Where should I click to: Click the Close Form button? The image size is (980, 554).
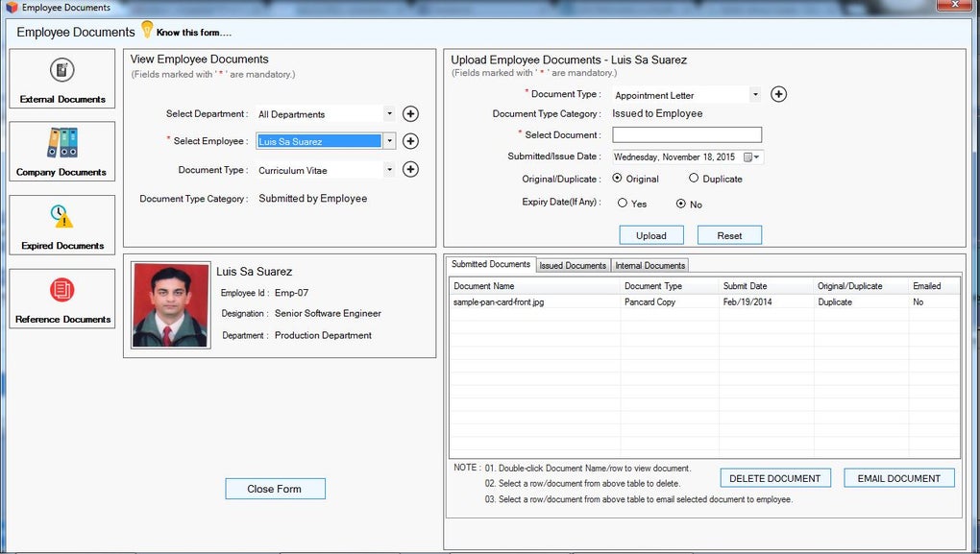point(275,489)
